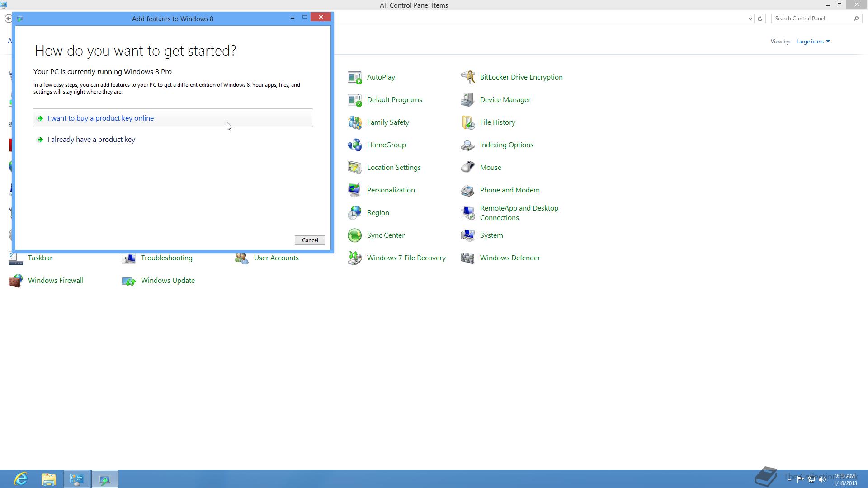This screenshot has height=488, width=868.
Task: Open the Windows Firewall icon
Action: click(x=16, y=281)
